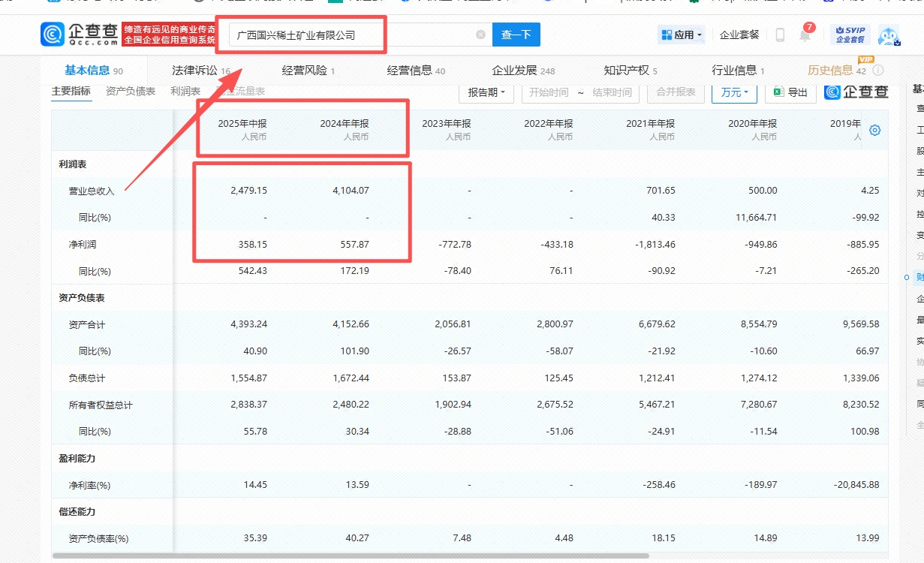Screen dimensions: 924x563
Task: Click the company name search input field
Action: point(353,35)
